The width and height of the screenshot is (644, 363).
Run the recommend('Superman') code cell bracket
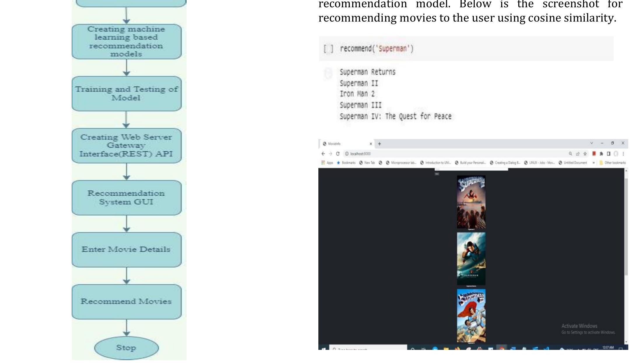click(x=328, y=49)
